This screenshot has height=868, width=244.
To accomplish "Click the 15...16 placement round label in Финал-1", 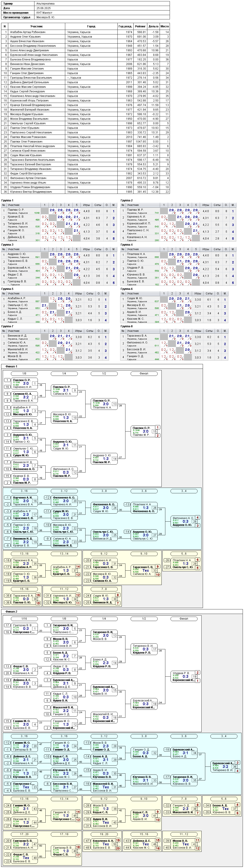I will (x=24, y=589).
